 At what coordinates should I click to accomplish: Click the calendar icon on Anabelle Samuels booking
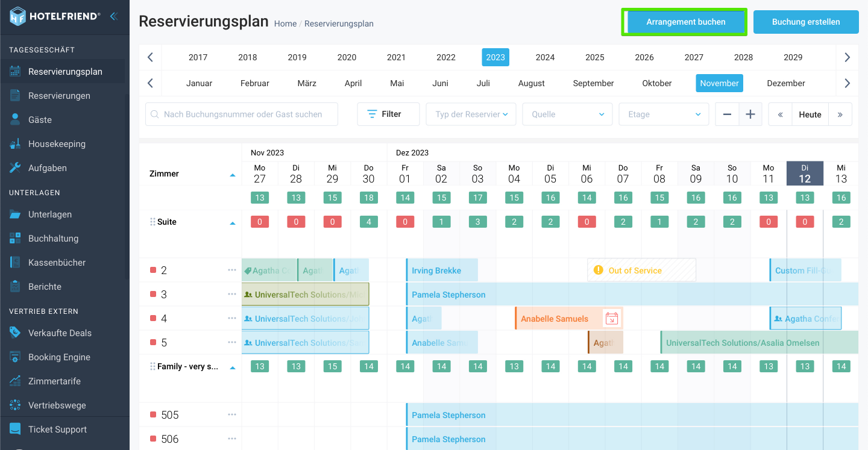(x=612, y=318)
